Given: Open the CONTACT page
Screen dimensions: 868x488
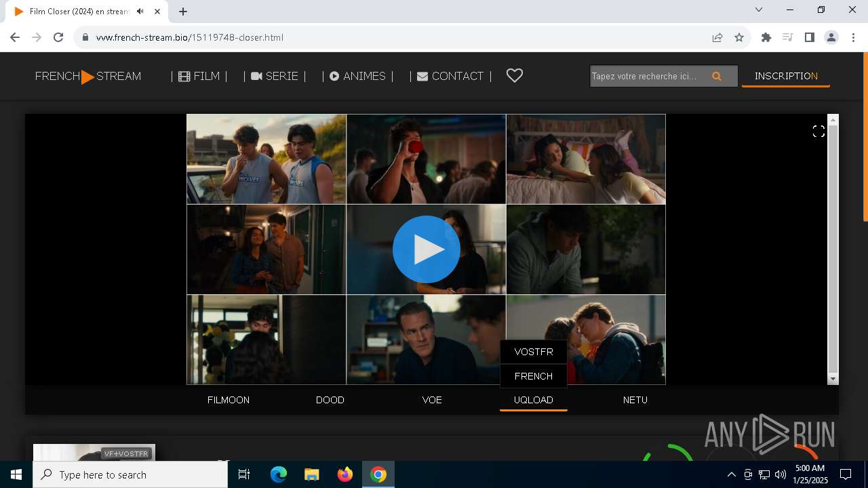Looking at the screenshot, I should point(450,77).
